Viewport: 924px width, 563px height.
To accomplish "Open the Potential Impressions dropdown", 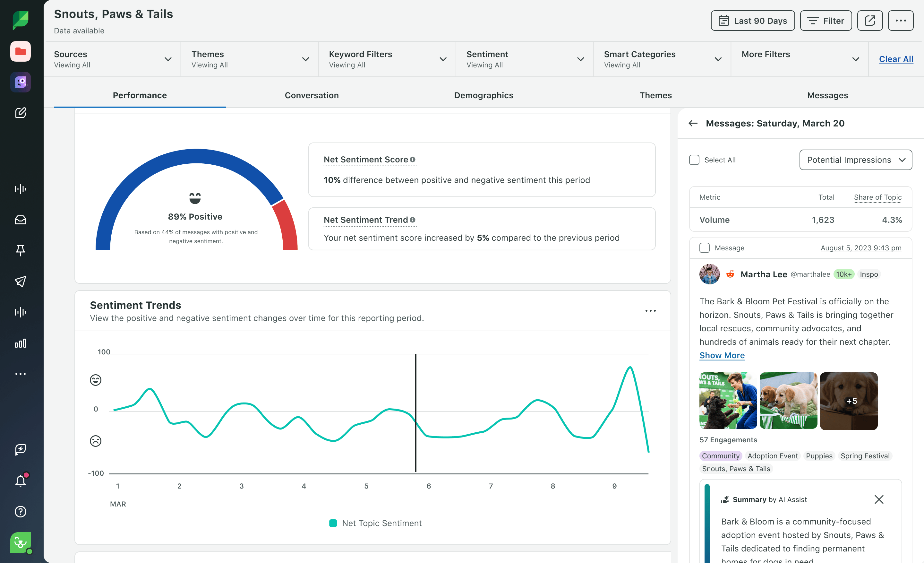I will coord(856,160).
